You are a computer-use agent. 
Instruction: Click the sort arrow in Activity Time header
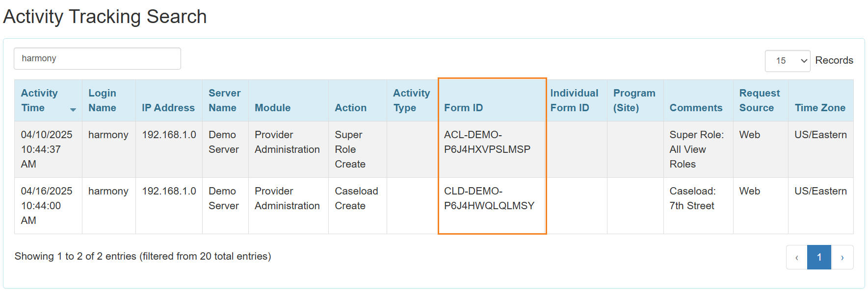point(73,110)
